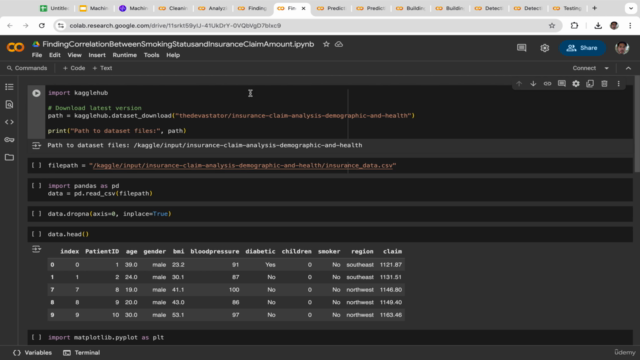Open Colab settings gear in header
This screenshot has width=640, height=360.
544,48
